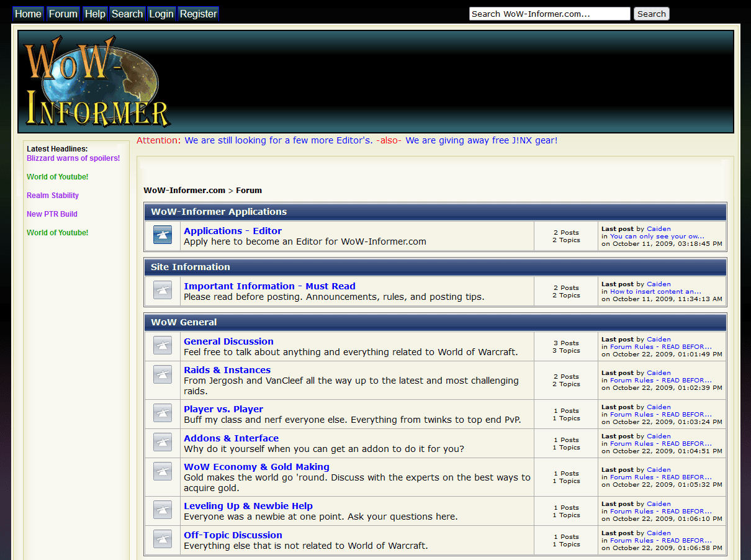Click the Addons & Interface forum icon
The height and width of the screenshot is (560, 751).
pyautogui.click(x=163, y=443)
